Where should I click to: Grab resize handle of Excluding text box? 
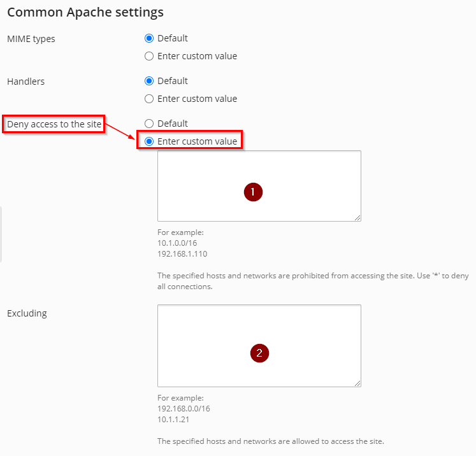click(x=357, y=383)
